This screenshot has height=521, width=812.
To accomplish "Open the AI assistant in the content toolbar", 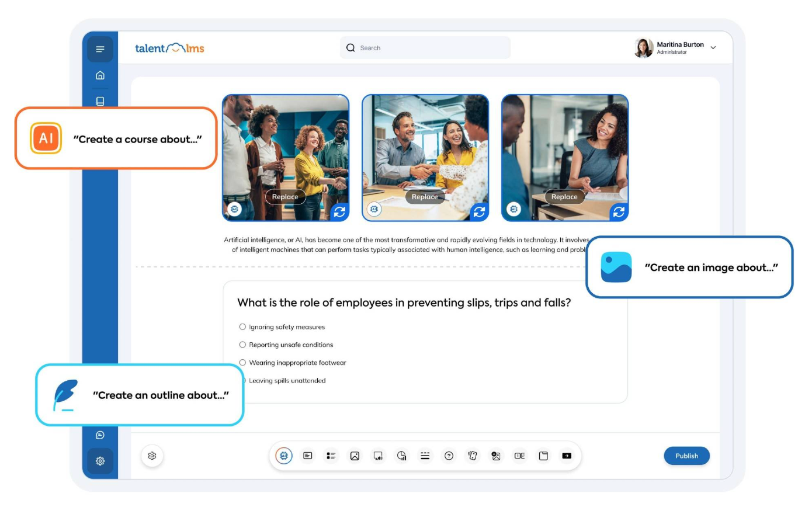I will (x=284, y=456).
